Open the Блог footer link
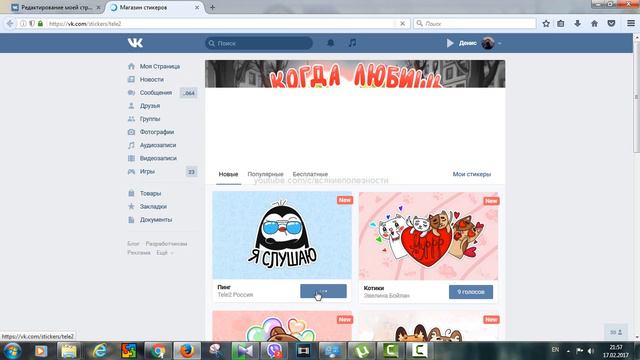 coord(133,244)
